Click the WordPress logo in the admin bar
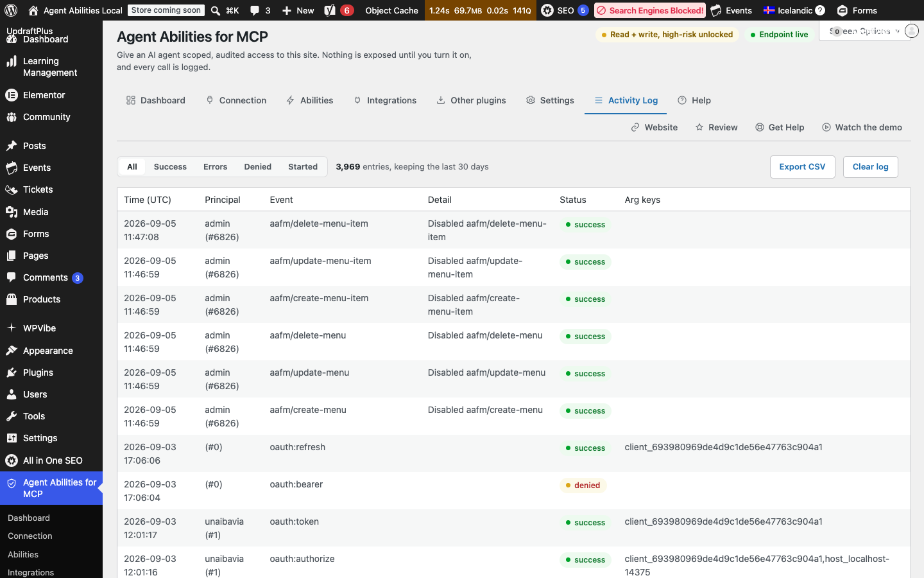Viewport: 924px width, 578px height. click(x=11, y=10)
